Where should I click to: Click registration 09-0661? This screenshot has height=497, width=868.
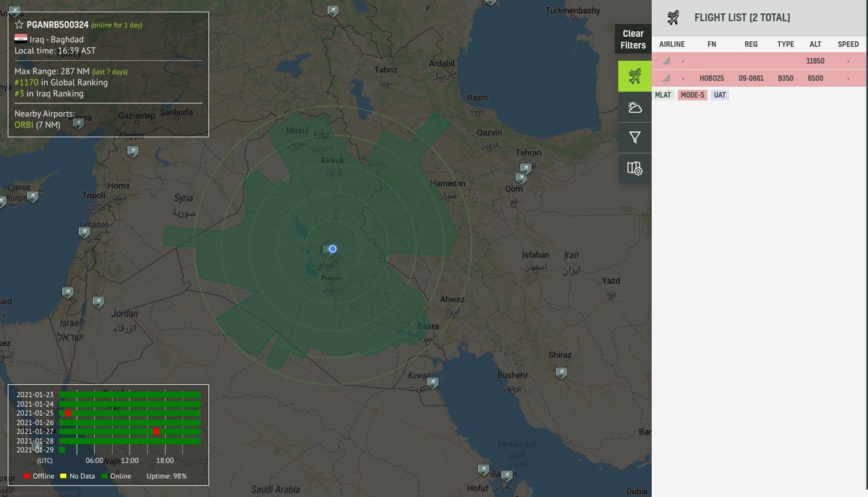click(x=751, y=78)
